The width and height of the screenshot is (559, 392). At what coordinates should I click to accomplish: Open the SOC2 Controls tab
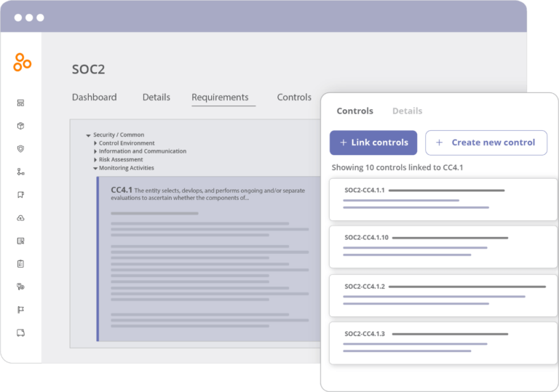pos(294,97)
